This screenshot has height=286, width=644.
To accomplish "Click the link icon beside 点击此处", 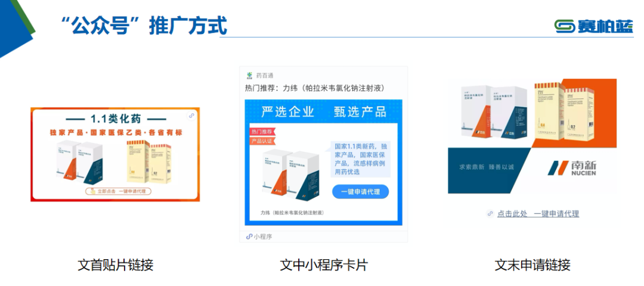I will point(490,213).
